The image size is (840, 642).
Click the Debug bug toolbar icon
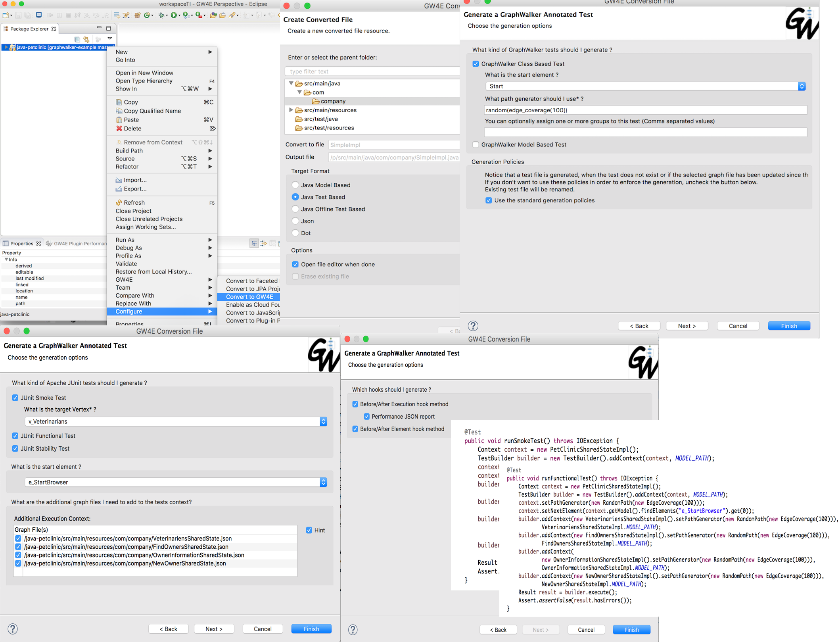(x=161, y=15)
